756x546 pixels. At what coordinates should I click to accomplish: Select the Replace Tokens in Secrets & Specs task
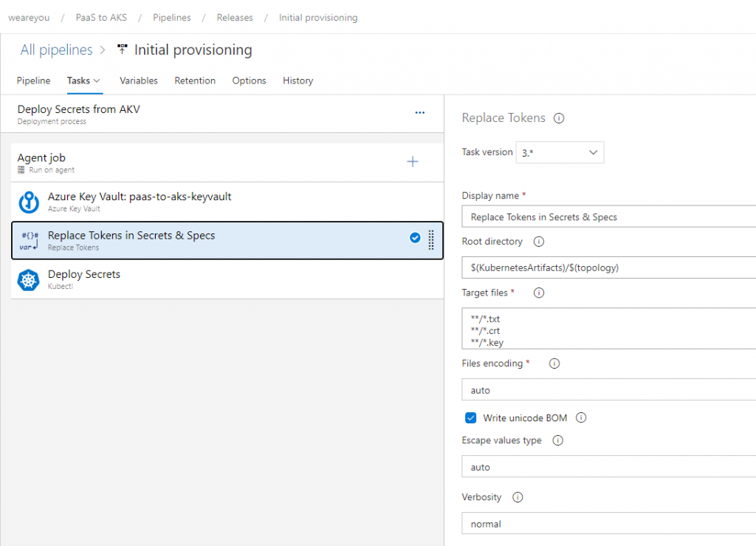(x=227, y=241)
